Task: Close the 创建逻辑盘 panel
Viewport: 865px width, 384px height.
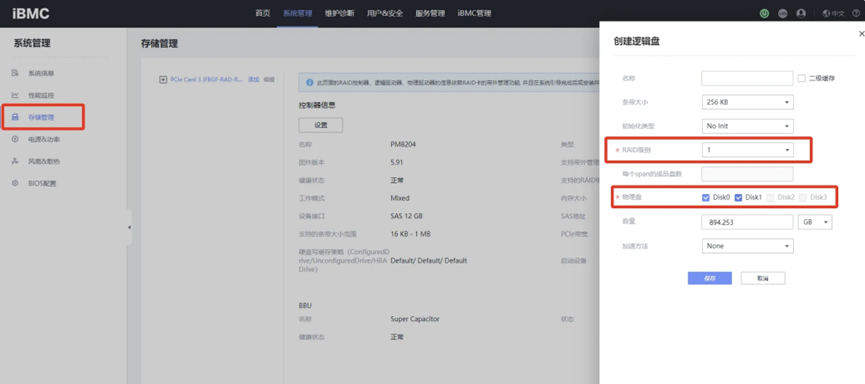Action: (862, 34)
